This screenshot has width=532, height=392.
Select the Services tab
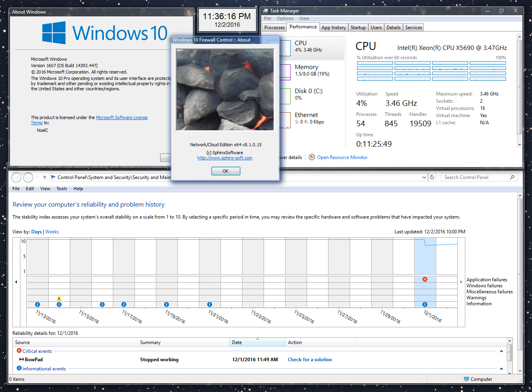[x=413, y=28]
